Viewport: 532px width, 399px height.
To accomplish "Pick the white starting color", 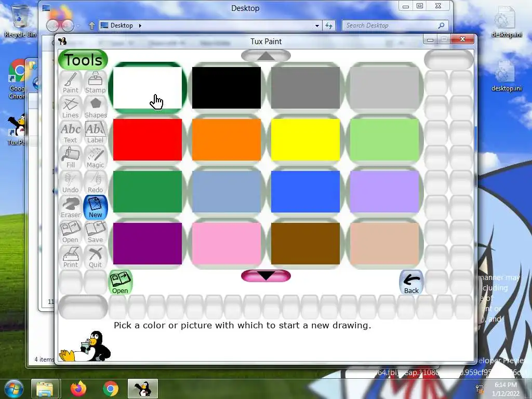I will click(147, 88).
